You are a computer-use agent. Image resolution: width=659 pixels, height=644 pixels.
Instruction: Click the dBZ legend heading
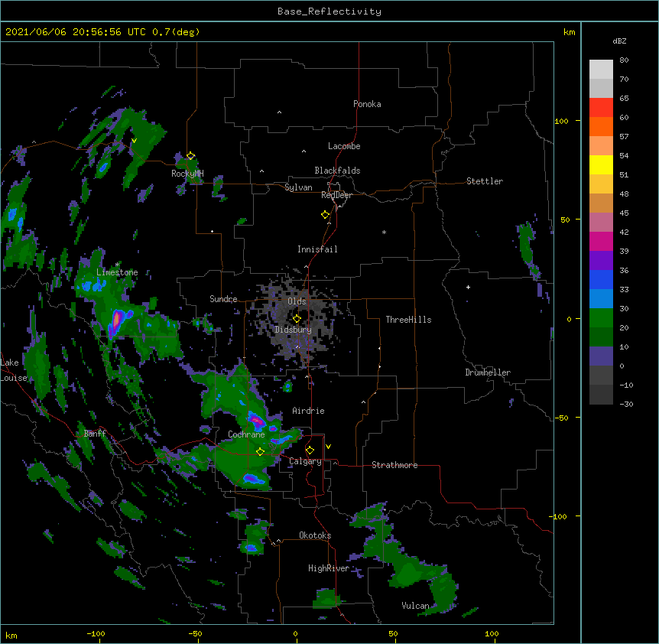[x=619, y=41]
